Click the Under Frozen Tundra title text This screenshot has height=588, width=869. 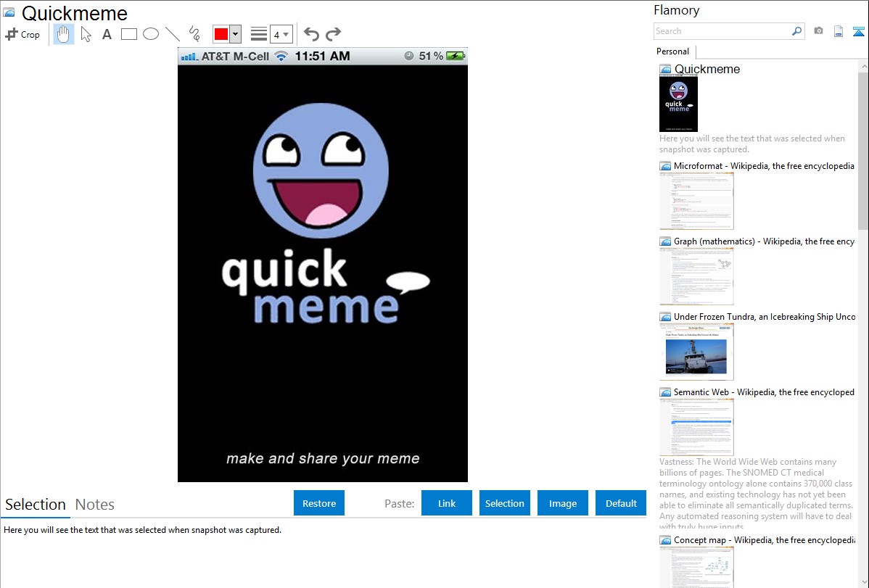click(765, 316)
